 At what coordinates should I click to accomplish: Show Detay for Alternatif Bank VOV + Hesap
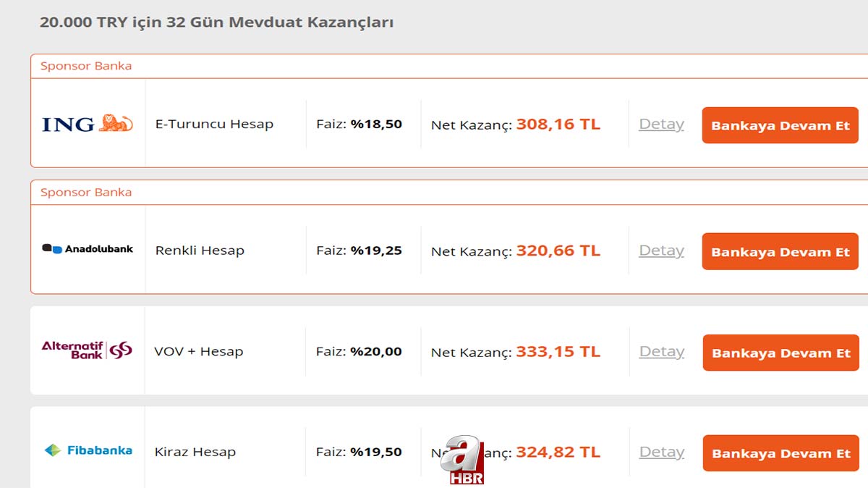coord(661,352)
